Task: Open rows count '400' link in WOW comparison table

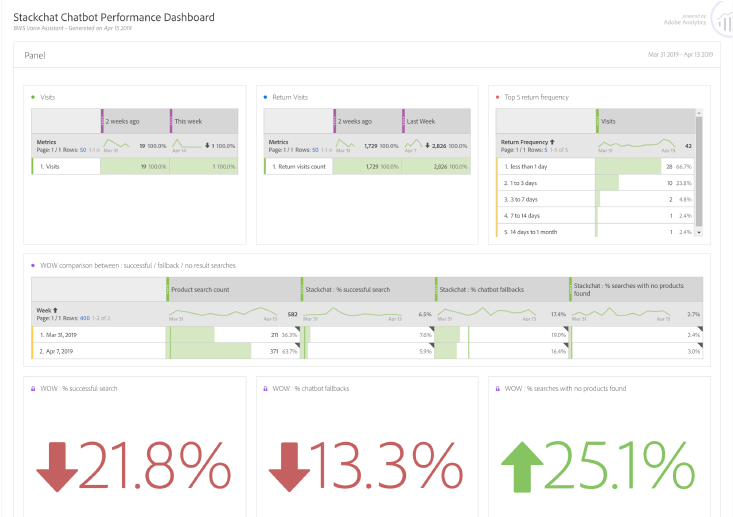Action: (85, 318)
